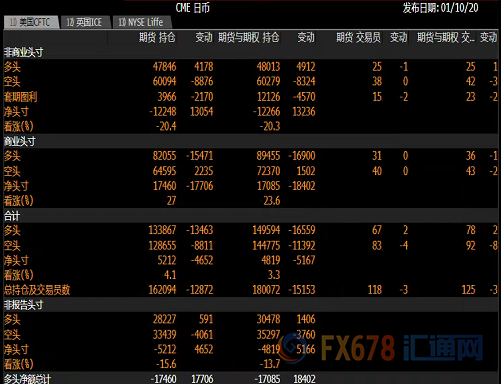
Task: Click the value -16559
Action: 302,230
